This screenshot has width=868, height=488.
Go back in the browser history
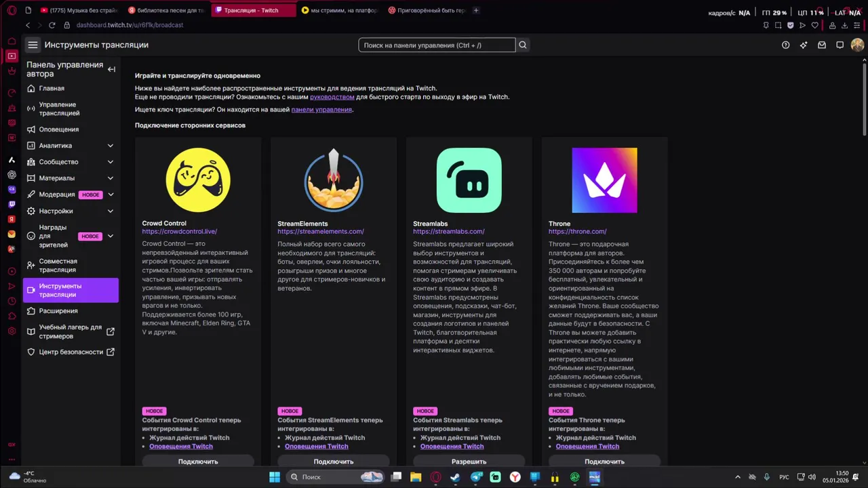(28, 25)
